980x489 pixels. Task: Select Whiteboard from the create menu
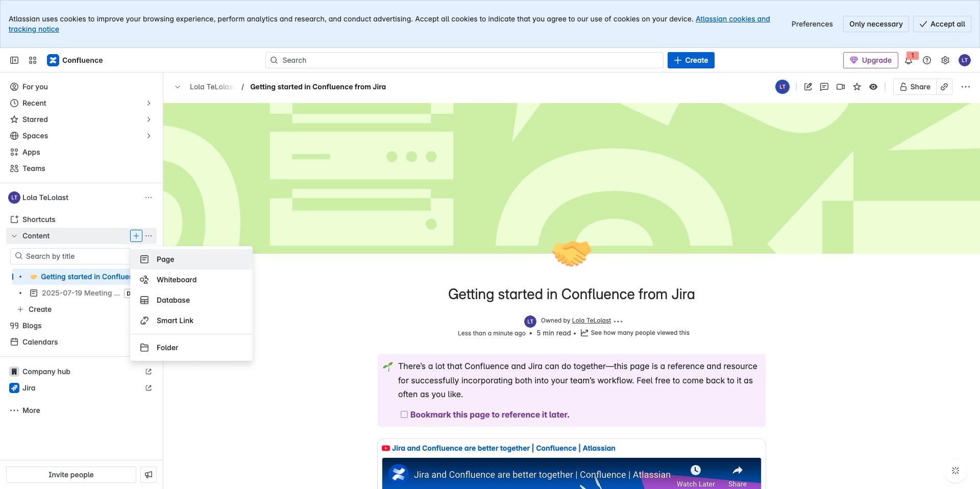pos(191,280)
